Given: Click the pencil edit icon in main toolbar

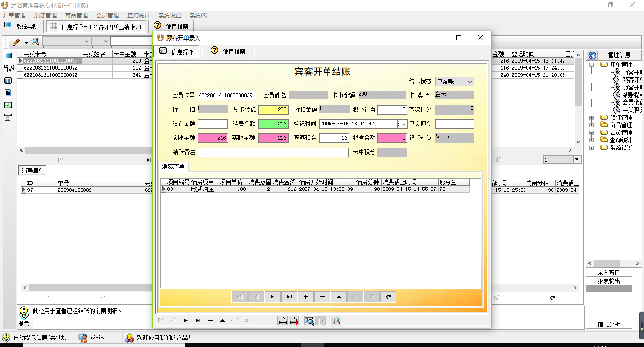Looking at the screenshot, I should coord(16,41).
